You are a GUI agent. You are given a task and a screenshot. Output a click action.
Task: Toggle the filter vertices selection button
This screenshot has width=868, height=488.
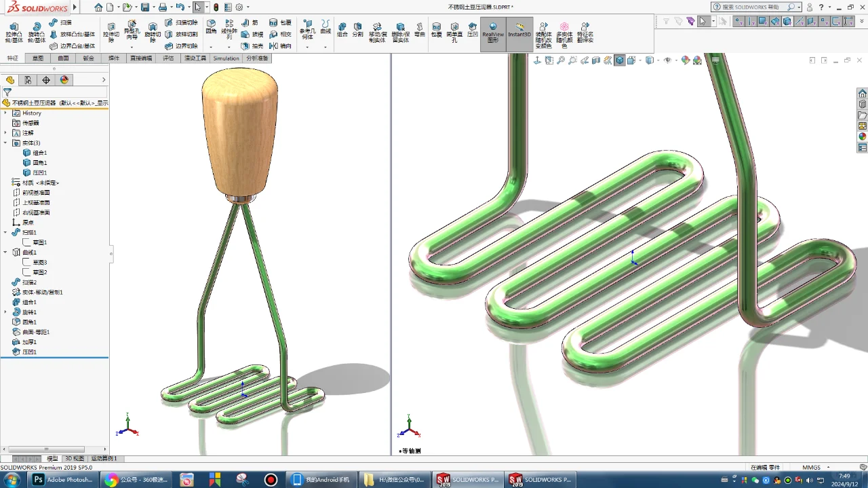[738, 21]
